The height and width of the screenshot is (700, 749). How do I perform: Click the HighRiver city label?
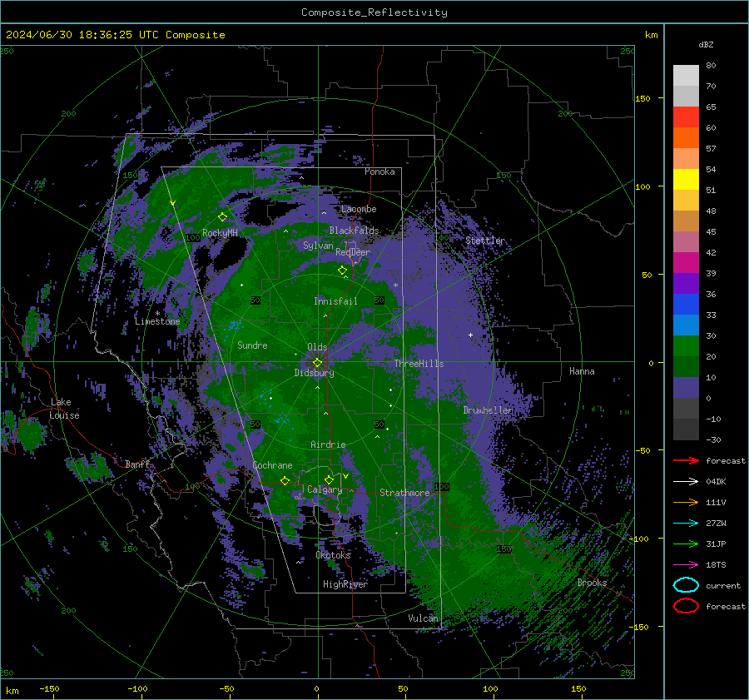(345, 584)
